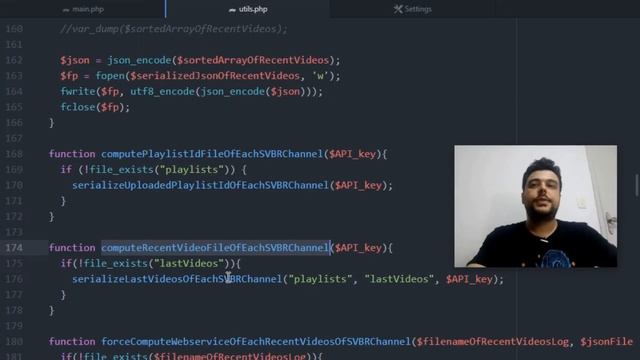
Task: Click $serializedJsonOfRecentVideos on line 163
Action: coord(215,76)
